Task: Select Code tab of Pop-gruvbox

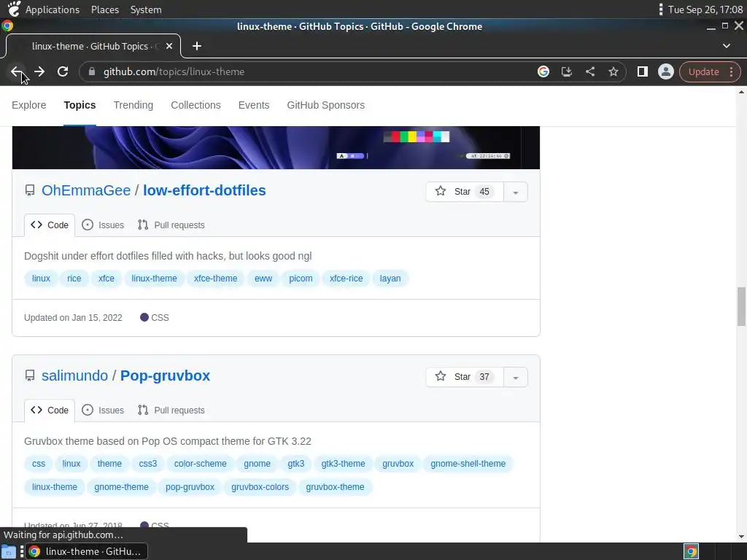Action: 50,411
